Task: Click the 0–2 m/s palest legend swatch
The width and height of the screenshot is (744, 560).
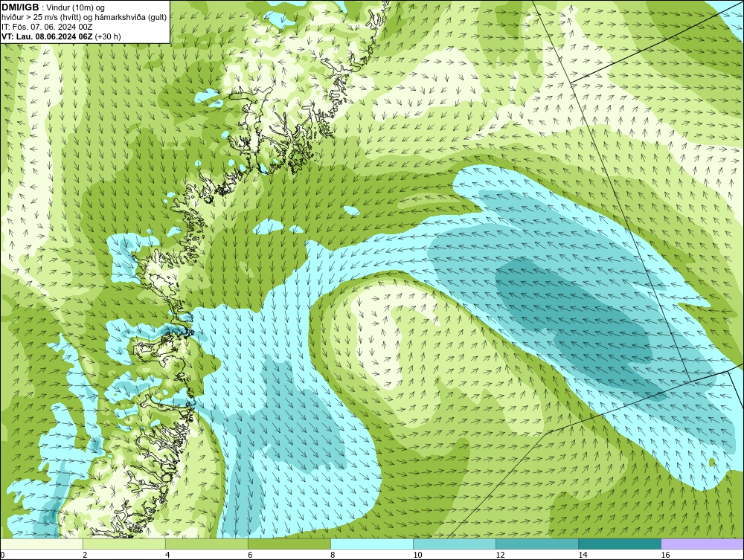Action: [42, 544]
